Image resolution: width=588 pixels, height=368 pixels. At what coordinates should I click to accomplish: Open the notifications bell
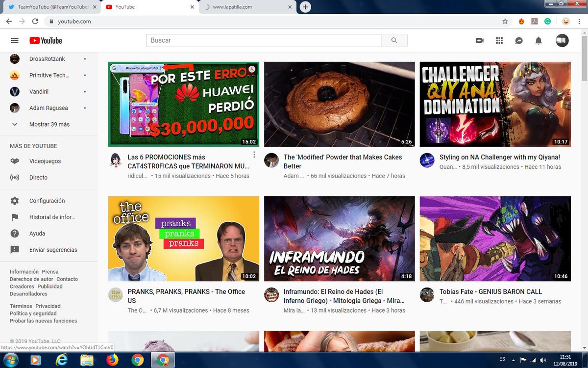[539, 41]
